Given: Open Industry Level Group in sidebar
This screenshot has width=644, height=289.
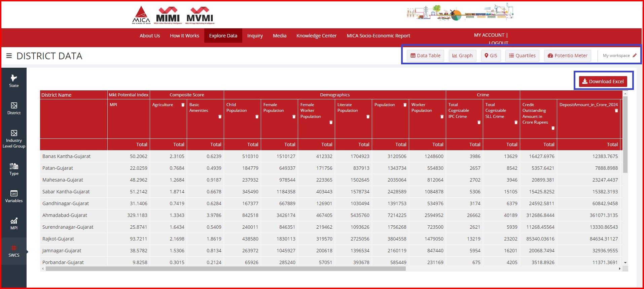Looking at the screenshot, I should (14, 139).
